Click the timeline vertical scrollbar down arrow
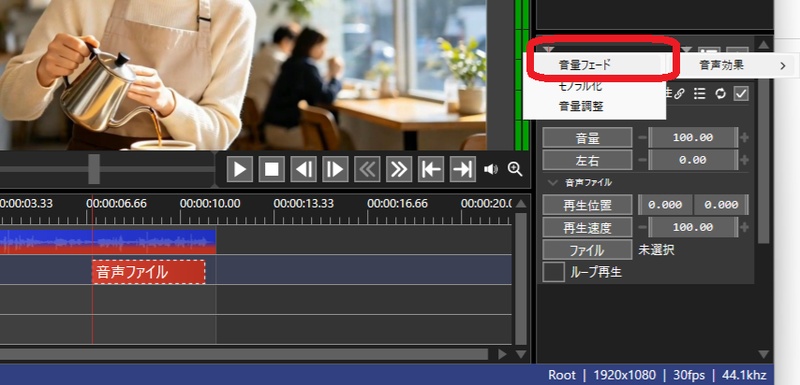This screenshot has width=800, height=385. (520, 354)
